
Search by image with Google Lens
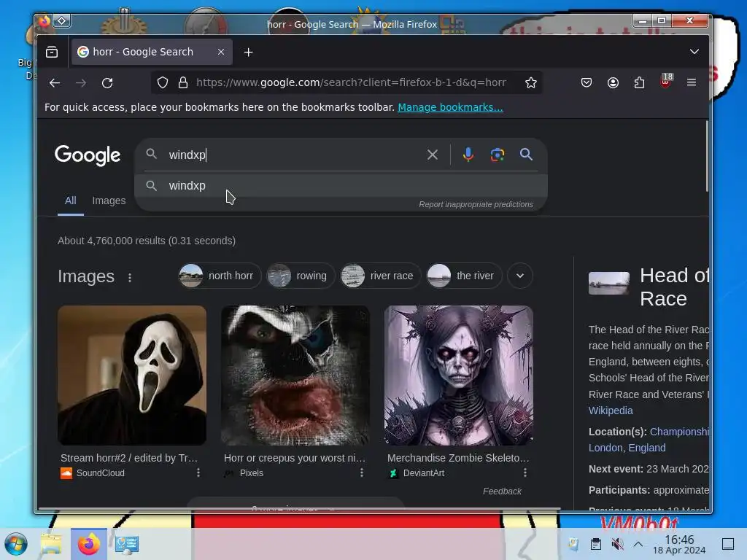[498, 155]
